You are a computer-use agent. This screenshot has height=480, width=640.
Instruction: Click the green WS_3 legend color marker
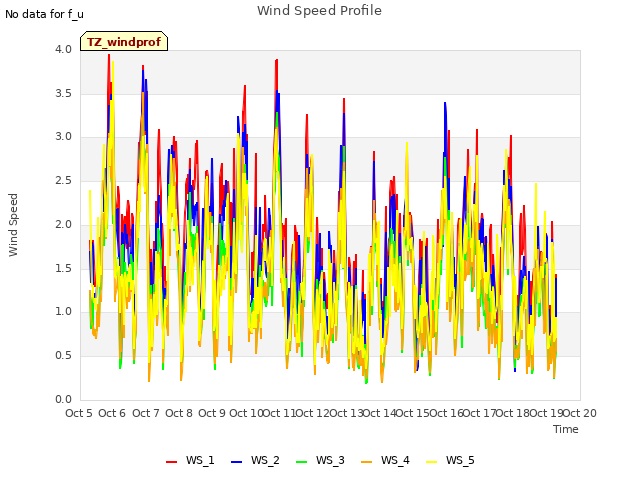click(x=302, y=462)
